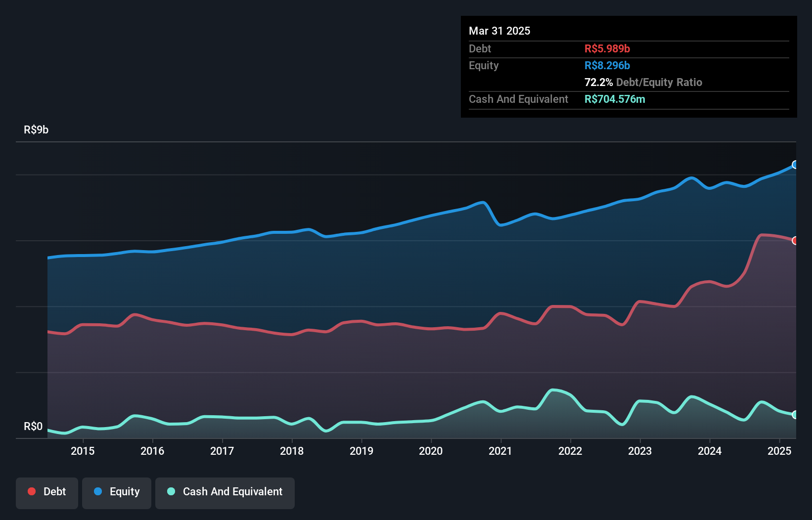Click the R$9b y-axis label

coord(36,130)
